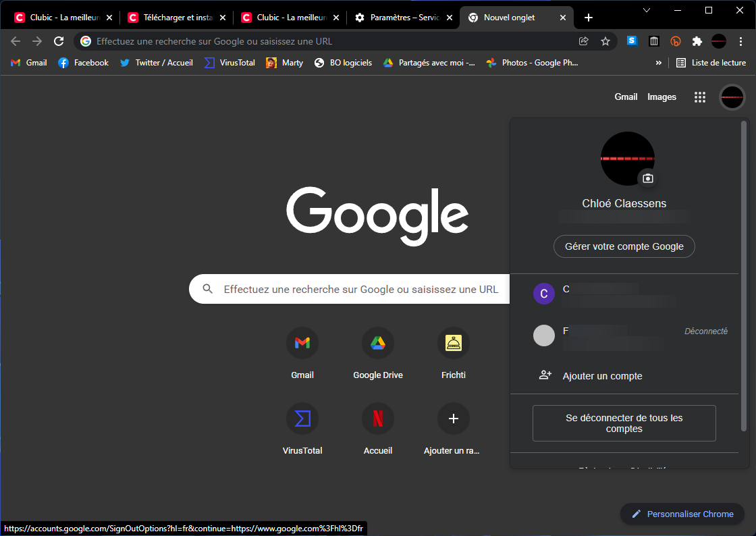Click the forward navigation arrow
The height and width of the screenshot is (536, 756).
37,41
